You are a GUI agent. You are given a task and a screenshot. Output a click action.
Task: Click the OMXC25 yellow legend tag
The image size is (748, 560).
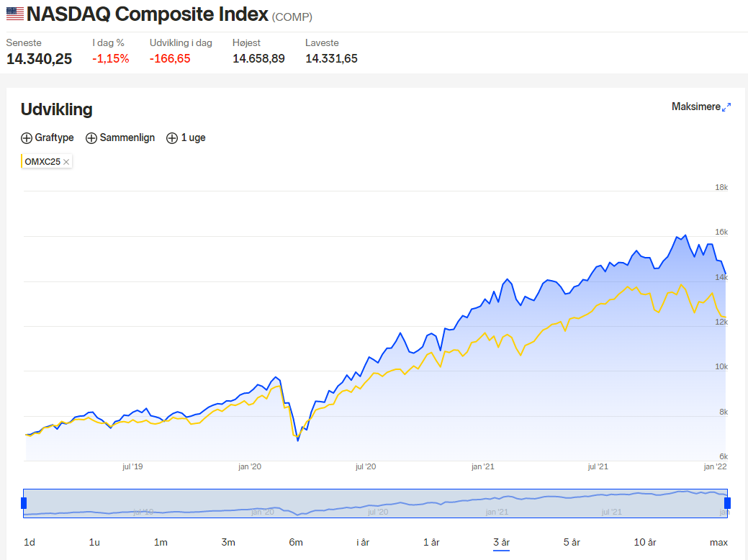tap(42, 162)
